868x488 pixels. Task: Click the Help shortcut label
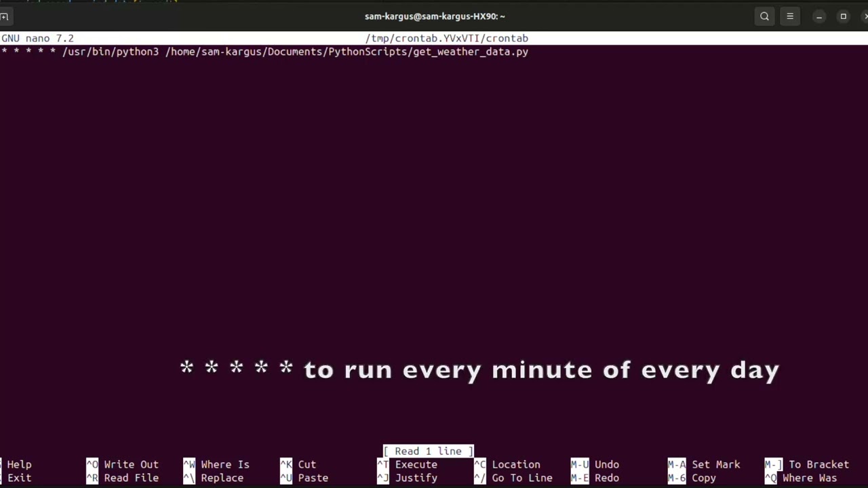point(19,464)
